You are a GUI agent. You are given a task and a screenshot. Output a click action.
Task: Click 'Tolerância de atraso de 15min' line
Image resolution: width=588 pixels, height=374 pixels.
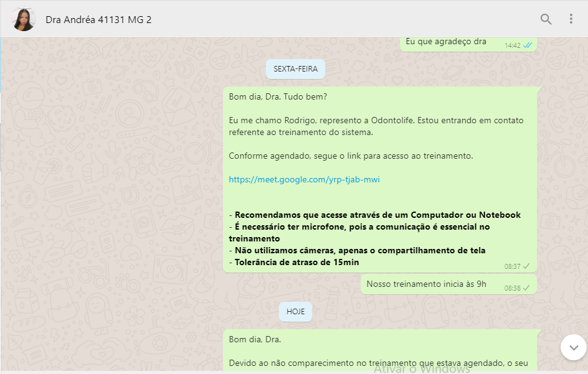(294, 263)
